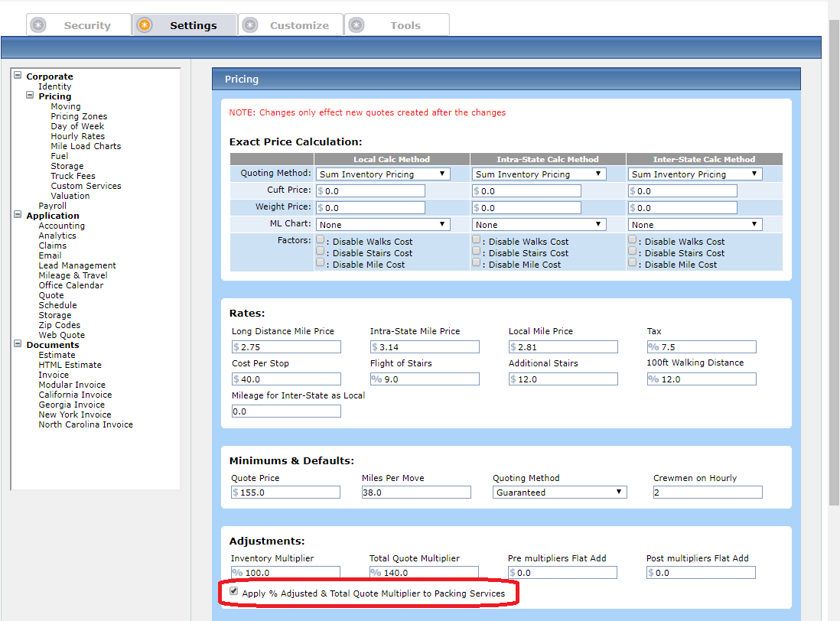This screenshot has height=621, width=840.
Task: Collapse the Corporate tree node
Action: click(18, 76)
